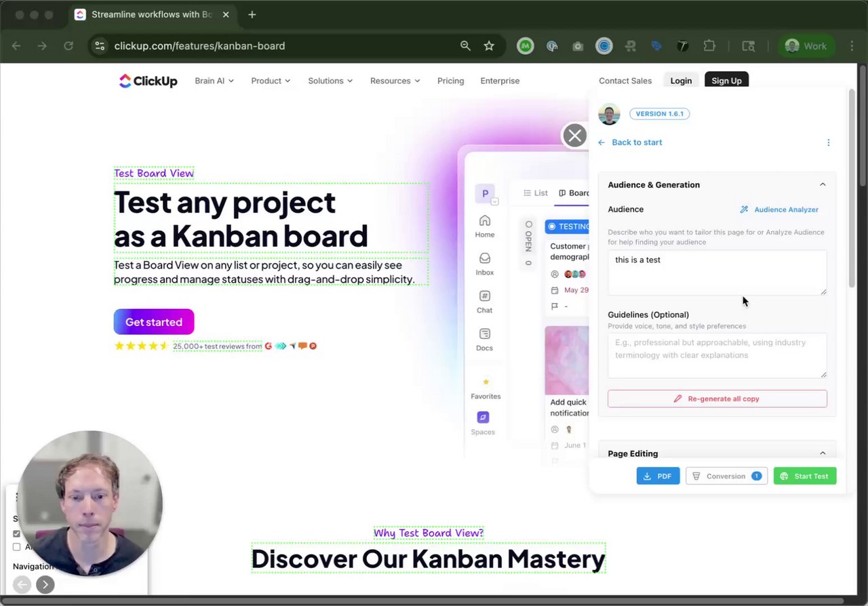Viewport: 868px width, 606px height.
Task: Click the back arrow beside Back to start
Action: [x=601, y=142]
